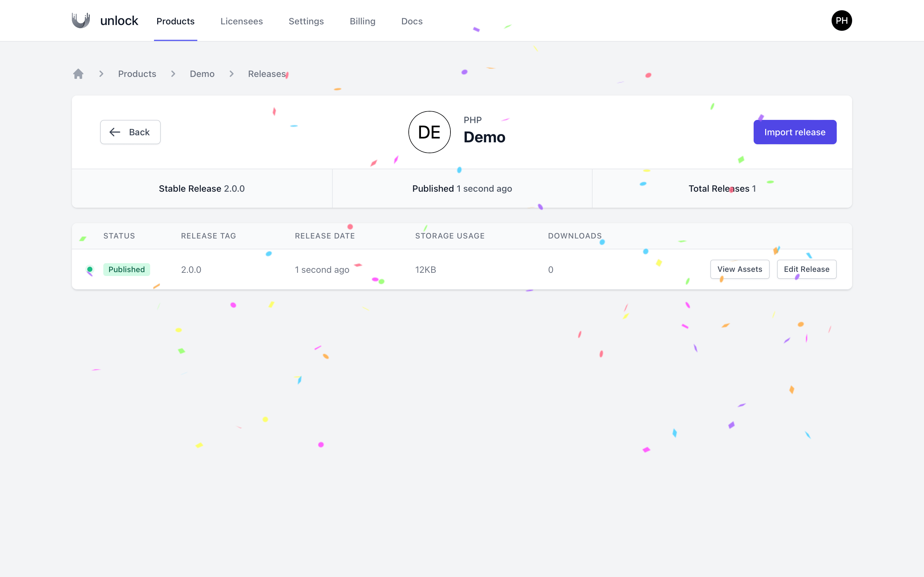924x577 pixels.
Task: Click the green status dot indicator
Action: [90, 269]
